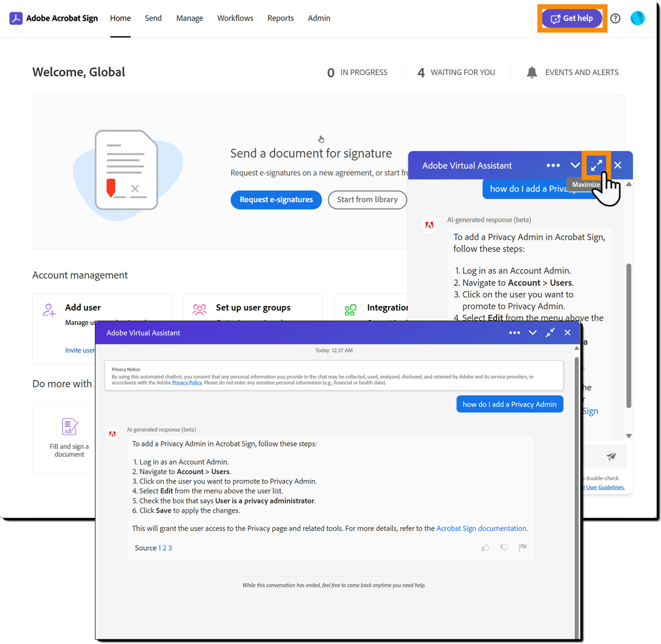Open source link 3
The height and width of the screenshot is (644, 661).
tap(170, 548)
